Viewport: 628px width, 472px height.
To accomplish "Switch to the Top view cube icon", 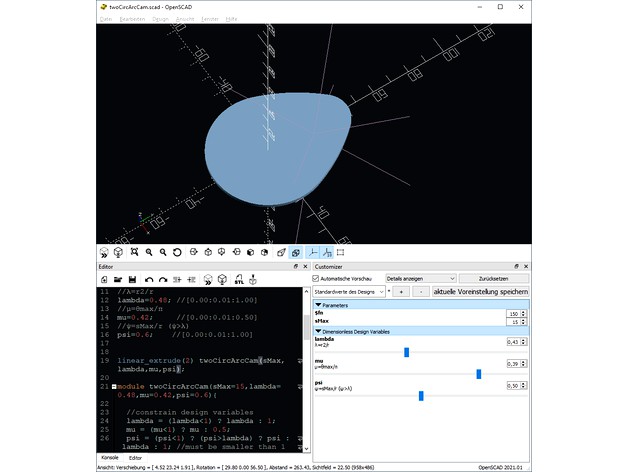I will tap(208, 252).
